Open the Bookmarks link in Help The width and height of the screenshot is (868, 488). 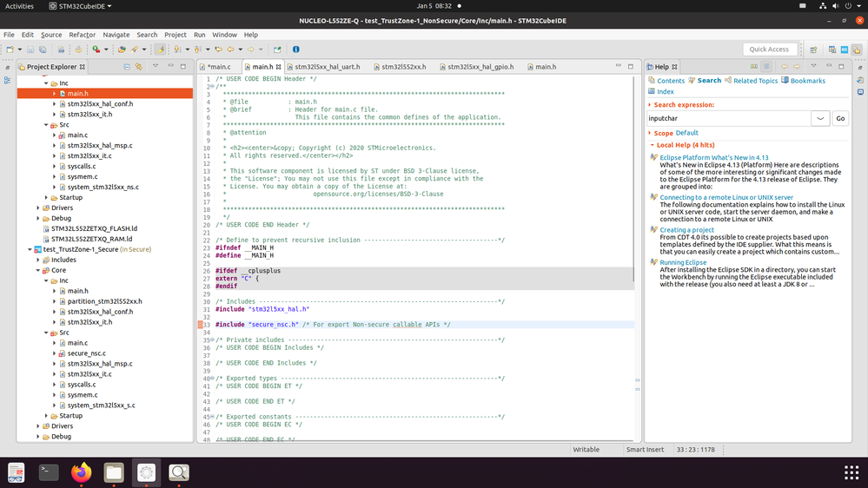point(808,81)
